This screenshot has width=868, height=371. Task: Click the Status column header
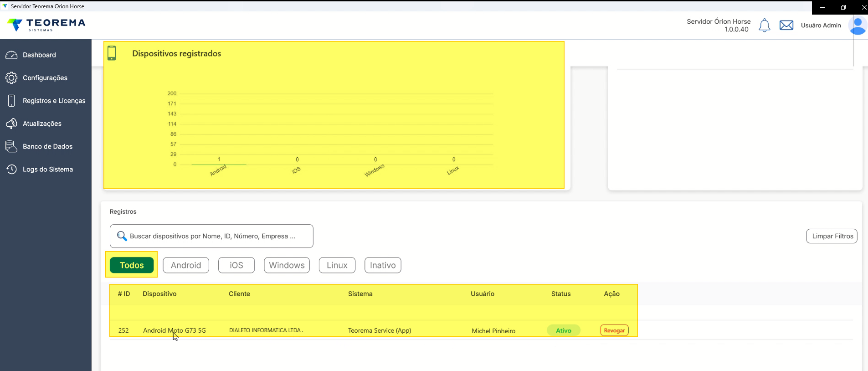coord(561,294)
